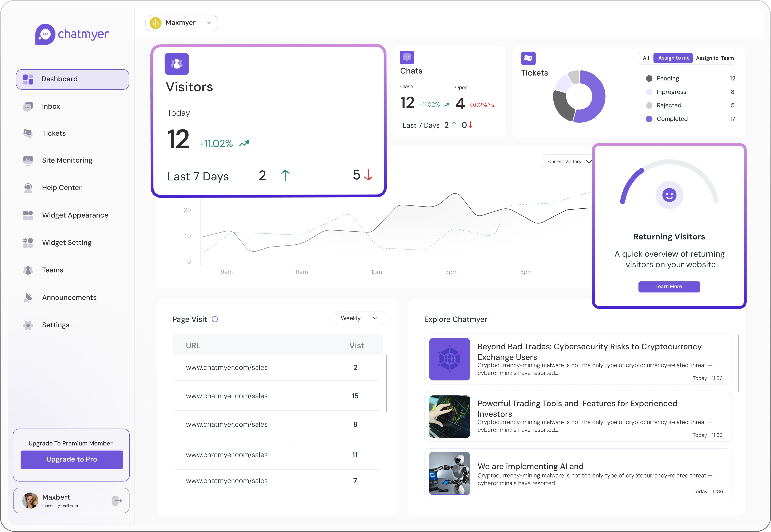Viewport: 771px width, 532px height.
Task: Open Site Monitoring via its monitor icon
Action: pos(28,160)
